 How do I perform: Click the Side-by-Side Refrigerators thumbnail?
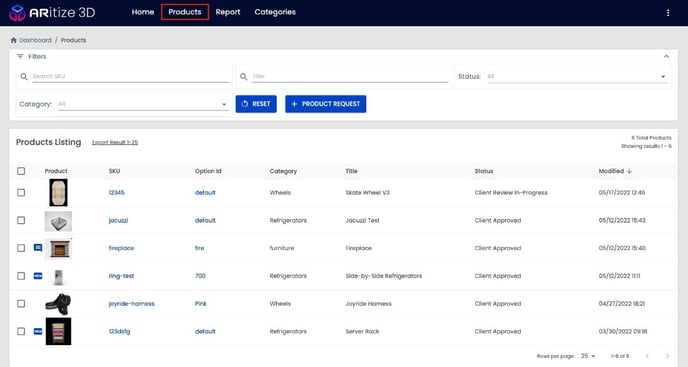click(x=58, y=277)
